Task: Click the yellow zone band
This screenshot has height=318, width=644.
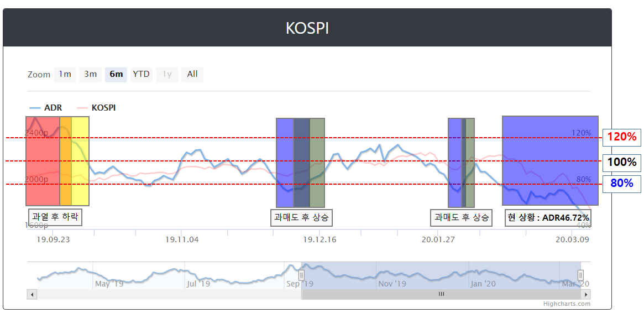Action: 80,161
